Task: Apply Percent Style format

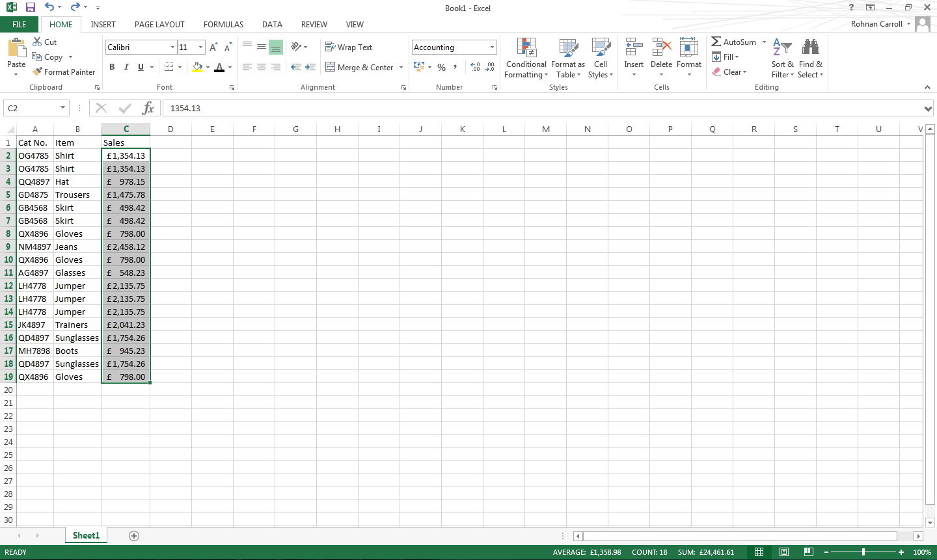Action: [442, 67]
